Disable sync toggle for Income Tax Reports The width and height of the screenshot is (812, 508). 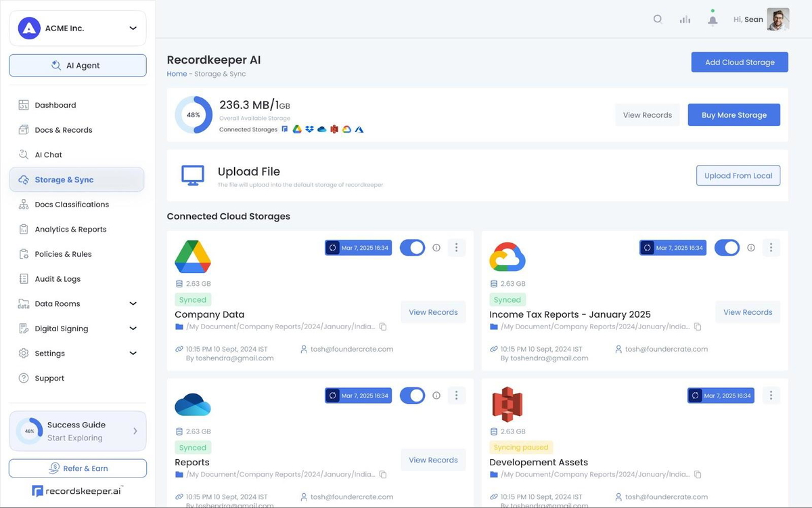point(727,248)
